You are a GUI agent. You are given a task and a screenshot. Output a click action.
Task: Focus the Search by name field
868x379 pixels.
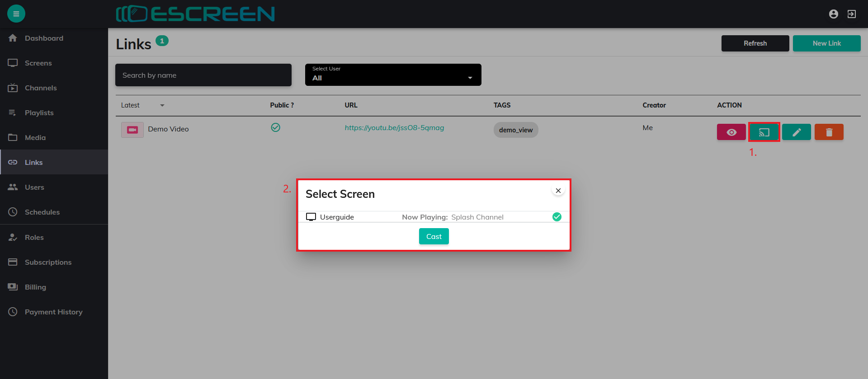pyautogui.click(x=203, y=75)
